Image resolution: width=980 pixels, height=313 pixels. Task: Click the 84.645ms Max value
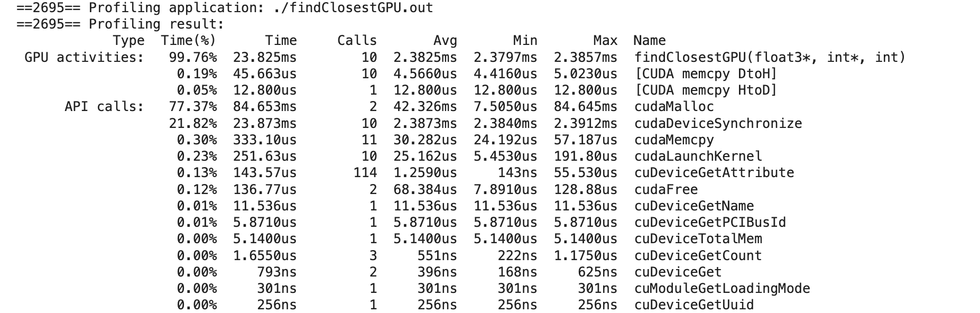tap(585, 107)
